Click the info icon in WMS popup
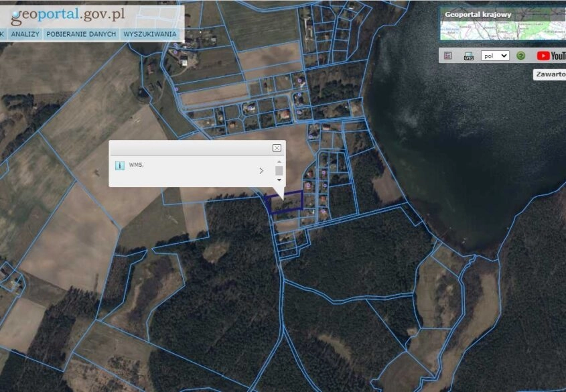This screenshot has width=566, height=392. (119, 165)
